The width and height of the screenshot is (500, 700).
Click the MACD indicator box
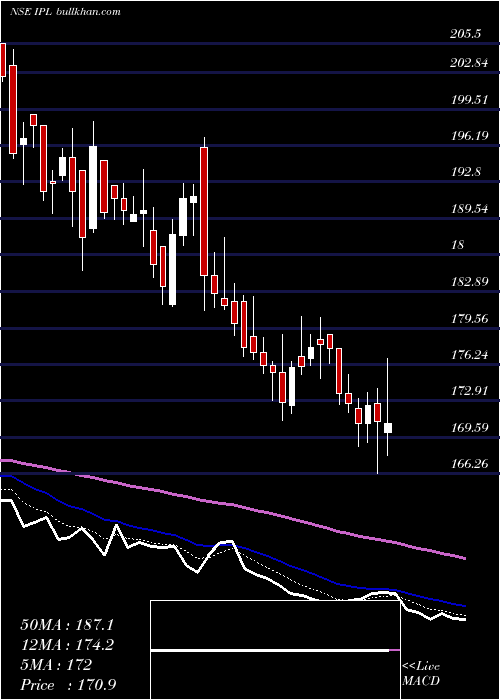tap(275, 650)
